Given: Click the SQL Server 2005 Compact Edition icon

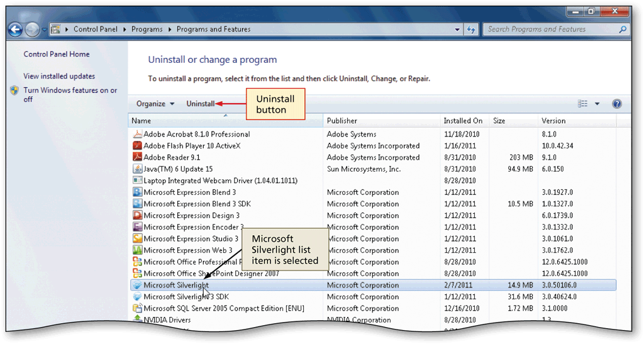Looking at the screenshot, I should (137, 308).
